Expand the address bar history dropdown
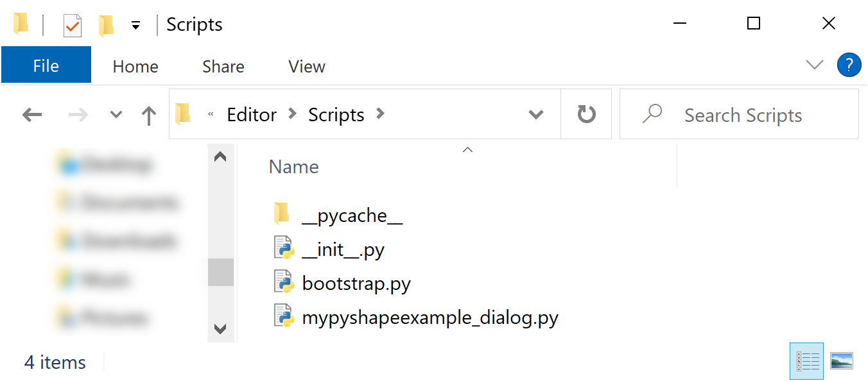This screenshot has height=381, width=868. pos(535,115)
